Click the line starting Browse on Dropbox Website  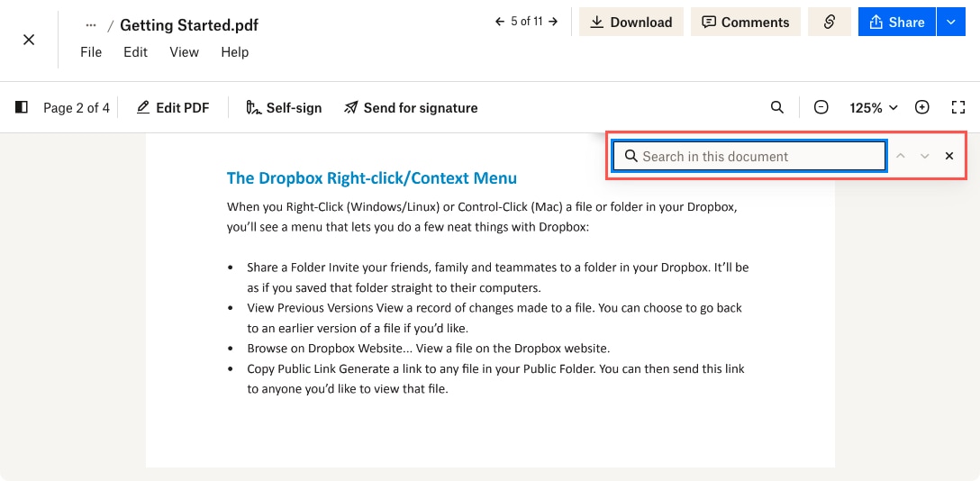pyautogui.click(x=428, y=348)
